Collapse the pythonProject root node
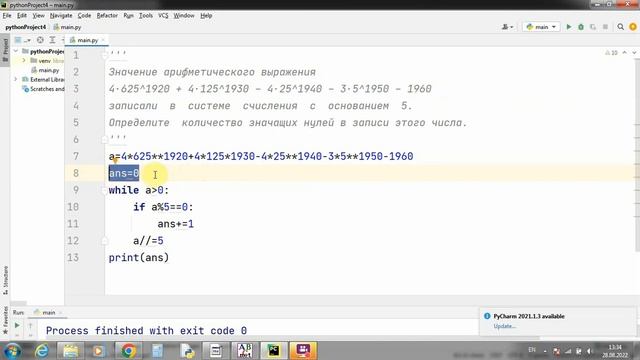Viewport: 640px width, 360px height. [x=16, y=51]
